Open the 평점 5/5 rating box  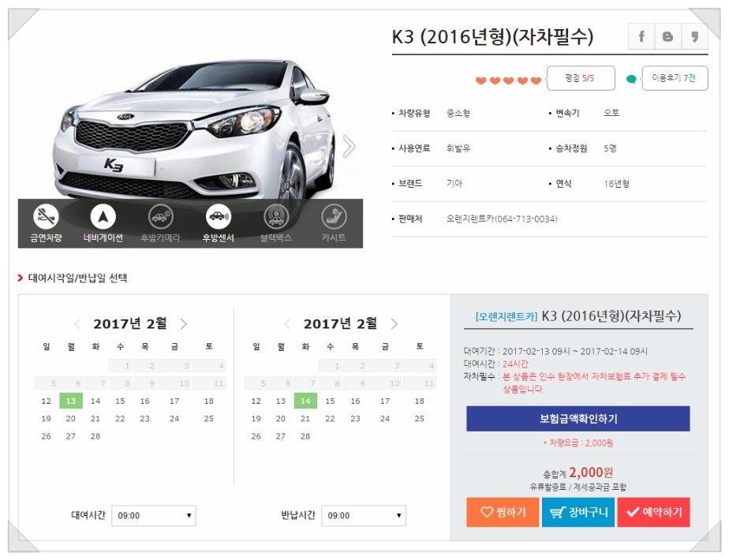pyautogui.click(x=581, y=78)
